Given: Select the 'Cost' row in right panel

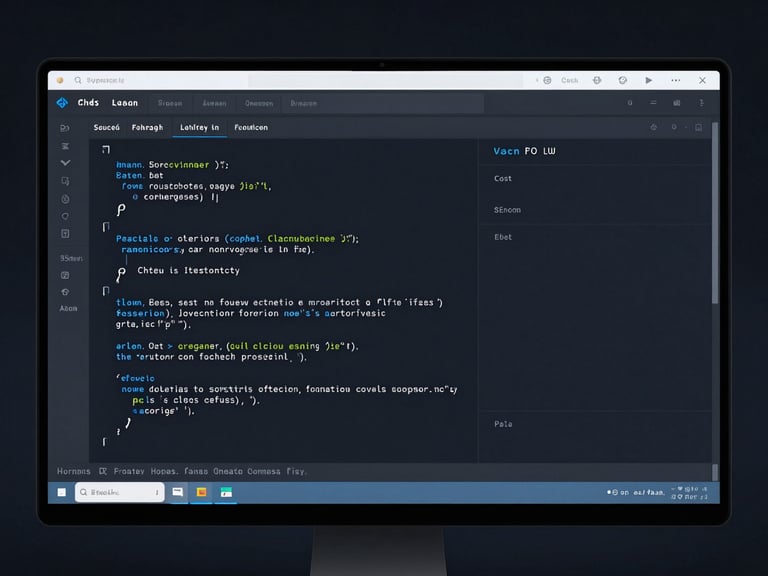Looking at the screenshot, I should (x=503, y=178).
